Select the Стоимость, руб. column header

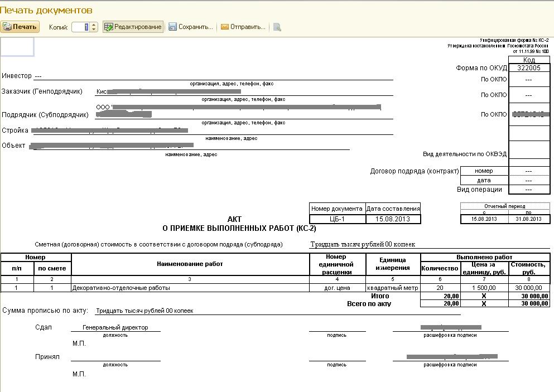[529, 268]
